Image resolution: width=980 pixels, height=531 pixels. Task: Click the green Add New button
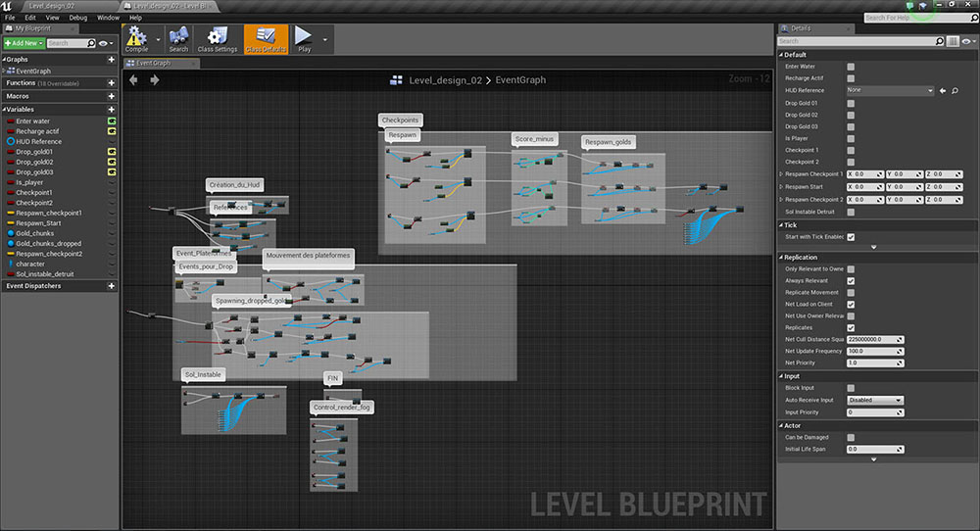(24, 43)
